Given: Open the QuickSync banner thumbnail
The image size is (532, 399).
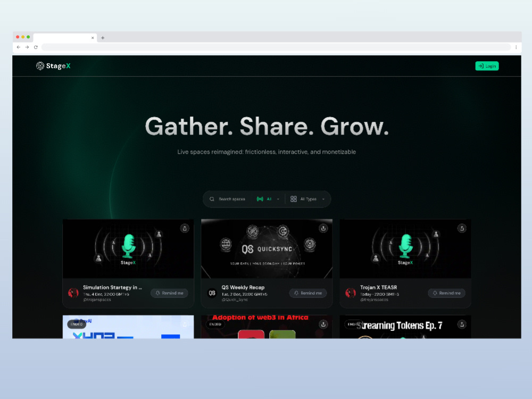Looking at the screenshot, I should 267,248.
